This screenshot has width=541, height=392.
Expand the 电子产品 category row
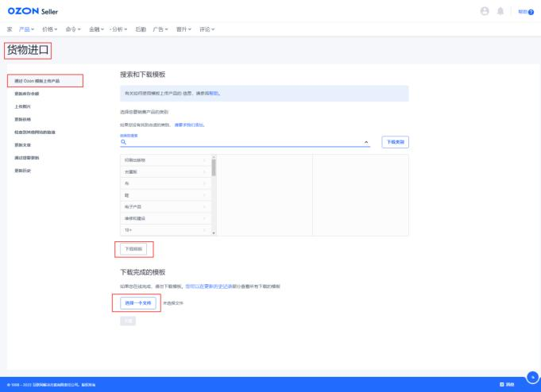coord(165,207)
